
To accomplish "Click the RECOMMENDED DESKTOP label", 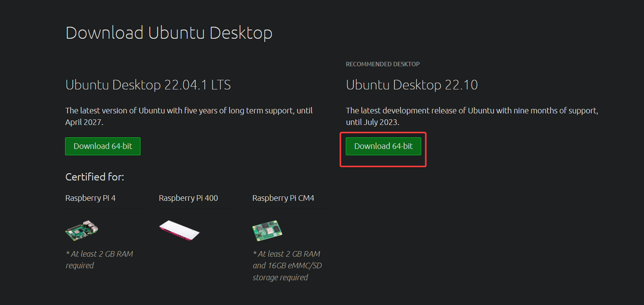I will [x=382, y=64].
